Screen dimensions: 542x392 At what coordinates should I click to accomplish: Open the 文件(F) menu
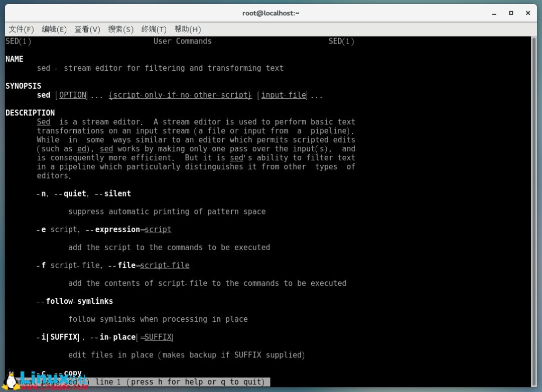(21, 30)
